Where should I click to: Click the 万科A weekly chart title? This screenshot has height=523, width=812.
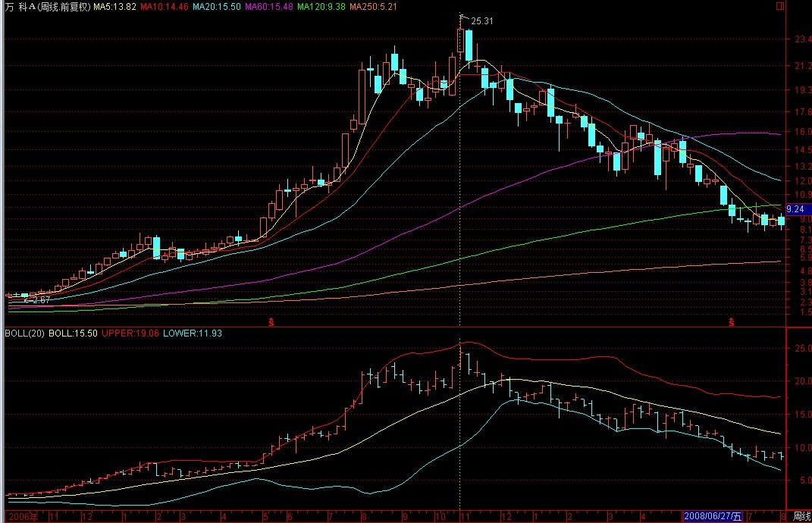pos(47,6)
